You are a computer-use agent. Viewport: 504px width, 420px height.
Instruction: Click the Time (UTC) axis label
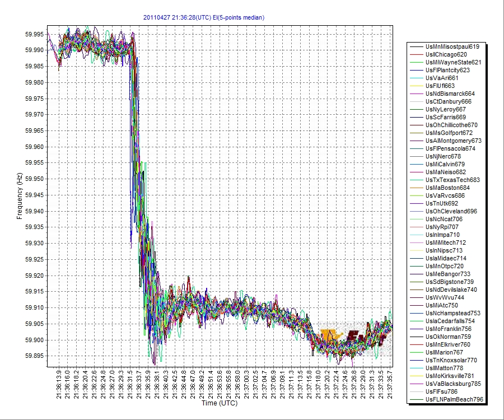tap(219, 403)
